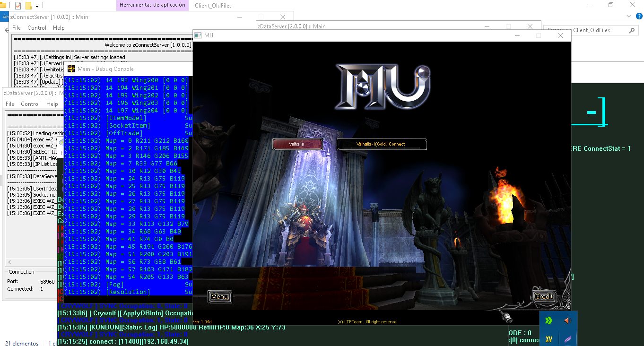Open Help menu in zConnectServer window
The width and height of the screenshot is (644, 346).
pos(59,28)
